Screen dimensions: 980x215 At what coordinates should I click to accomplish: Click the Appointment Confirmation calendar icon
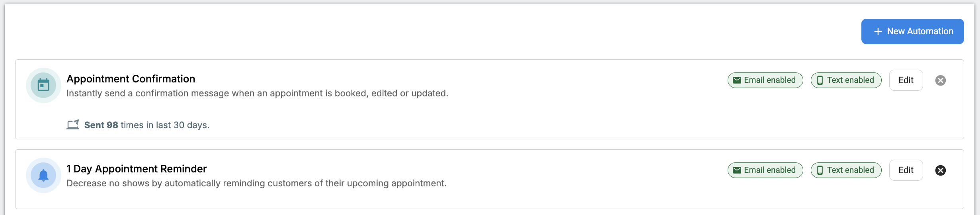(43, 85)
